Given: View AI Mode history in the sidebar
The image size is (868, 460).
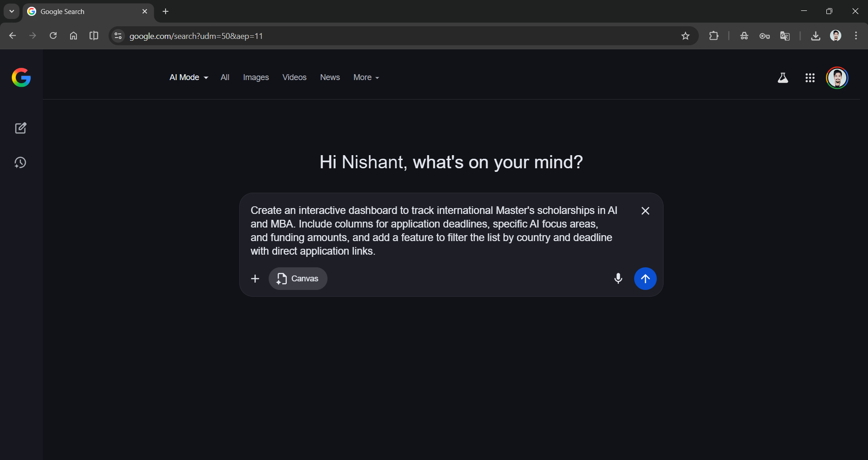Looking at the screenshot, I should point(21,162).
